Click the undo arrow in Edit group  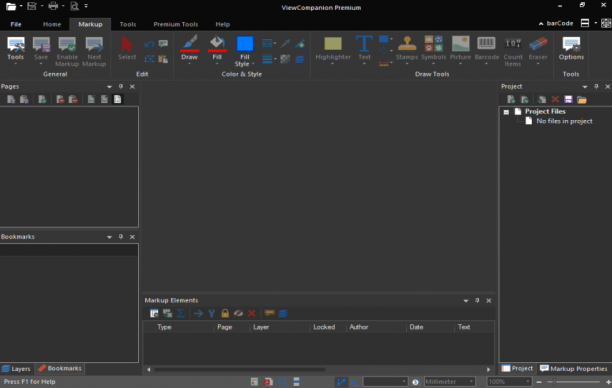click(149, 44)
